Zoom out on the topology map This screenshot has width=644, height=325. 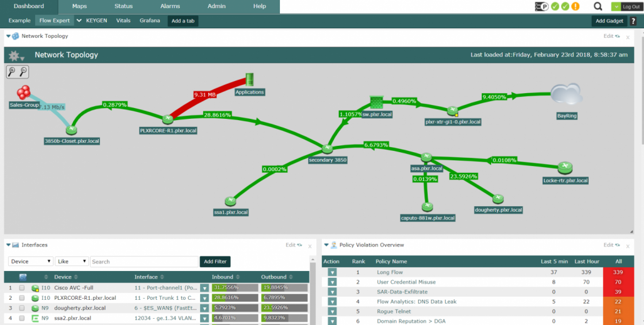coord(23,72)
